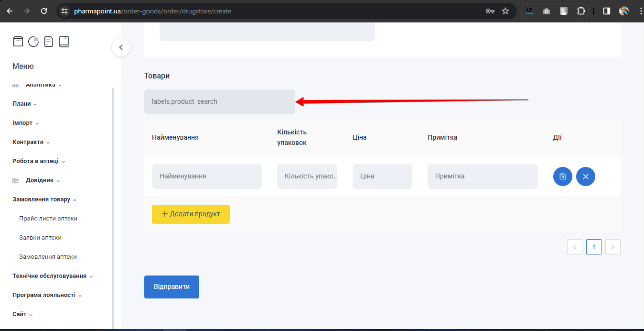644x331 pixels.
Task: Bookmark this page with the star icon
Action: pos(505,11)
